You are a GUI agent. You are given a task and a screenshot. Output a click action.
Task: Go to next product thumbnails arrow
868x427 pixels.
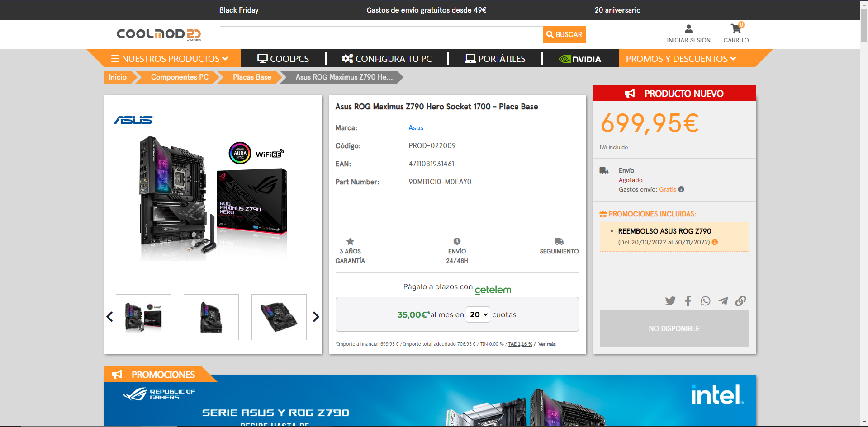tap(316, 317)
